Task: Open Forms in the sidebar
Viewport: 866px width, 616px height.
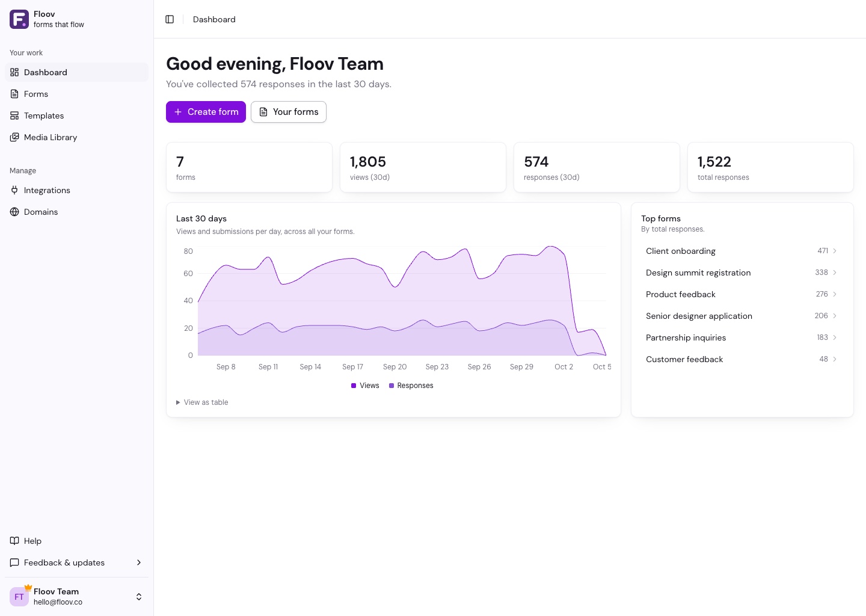Action: pyautogui.click(x=76, y=94)
